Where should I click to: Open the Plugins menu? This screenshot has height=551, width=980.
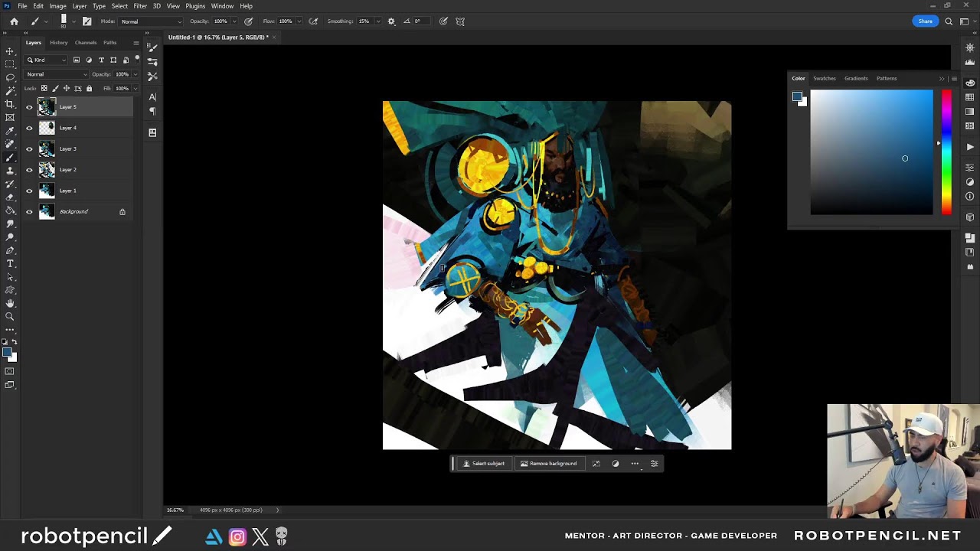195,6
